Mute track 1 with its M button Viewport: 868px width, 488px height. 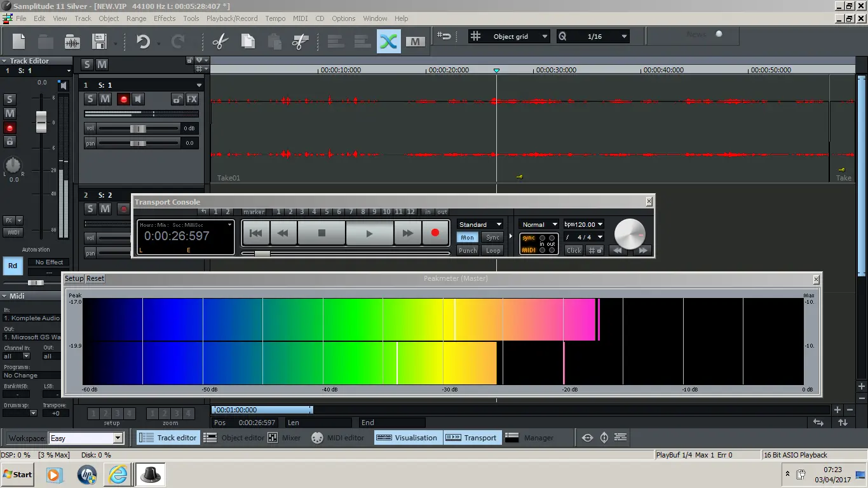click(x=105, y=99)
